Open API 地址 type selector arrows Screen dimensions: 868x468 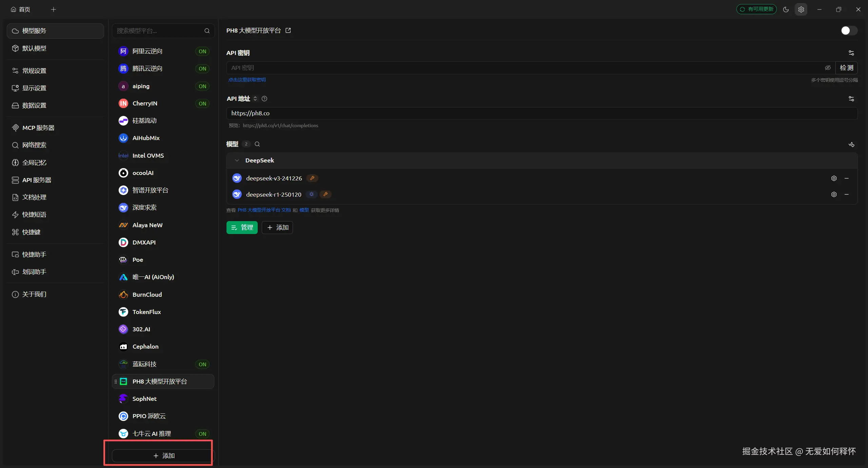click(x=255, y=99)
